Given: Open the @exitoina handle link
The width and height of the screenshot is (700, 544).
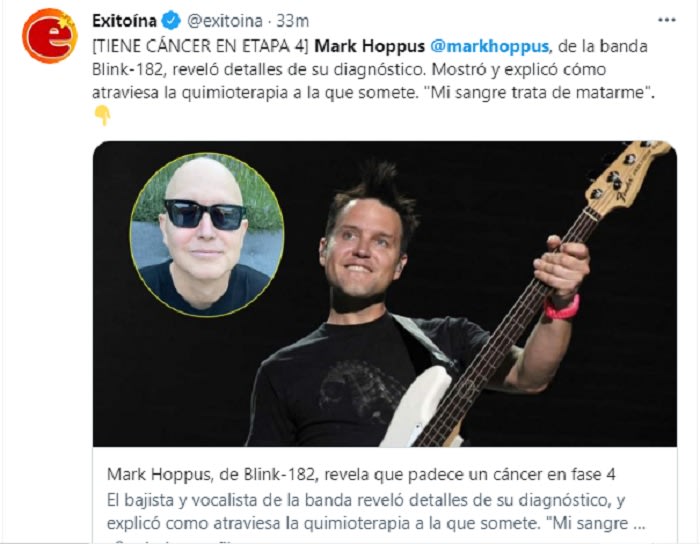Looking at the screenshot, I should (x=225, y=21).
